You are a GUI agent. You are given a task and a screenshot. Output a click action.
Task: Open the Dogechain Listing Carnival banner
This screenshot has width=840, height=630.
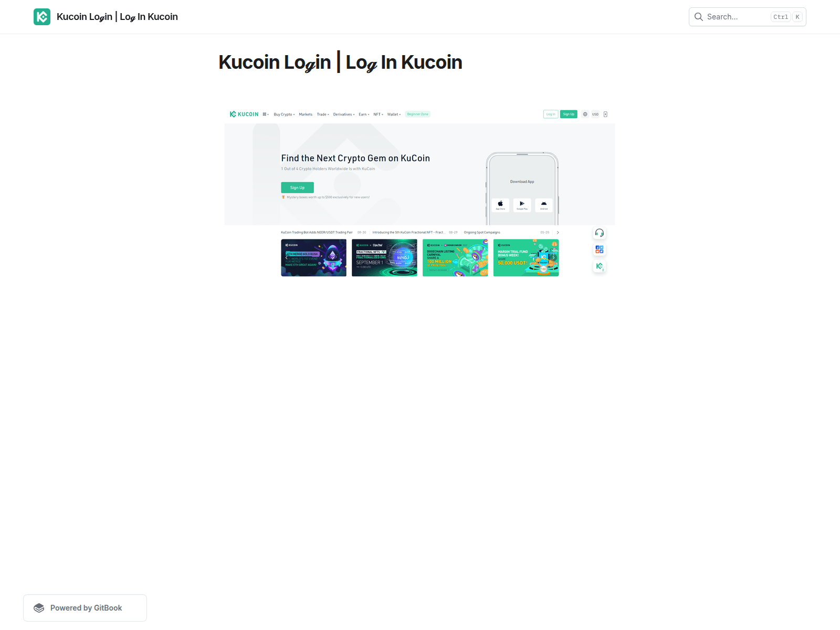click(x=455, y=258)
